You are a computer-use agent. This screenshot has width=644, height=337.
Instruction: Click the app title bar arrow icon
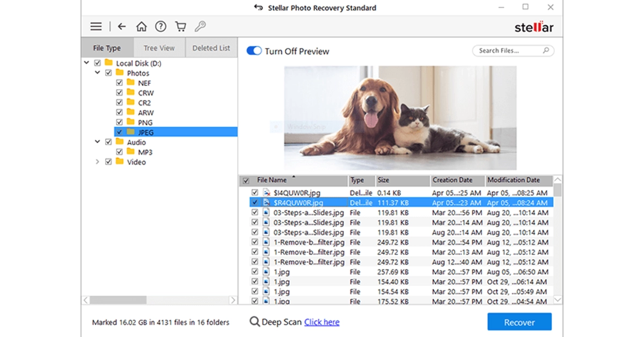(x=259, y=8)
